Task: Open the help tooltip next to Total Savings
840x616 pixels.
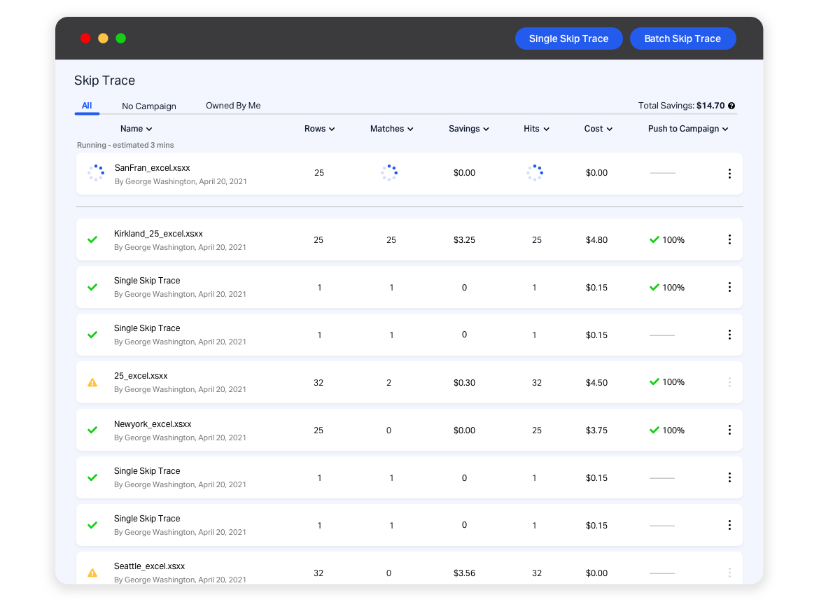Action: [x=731, y=105]
